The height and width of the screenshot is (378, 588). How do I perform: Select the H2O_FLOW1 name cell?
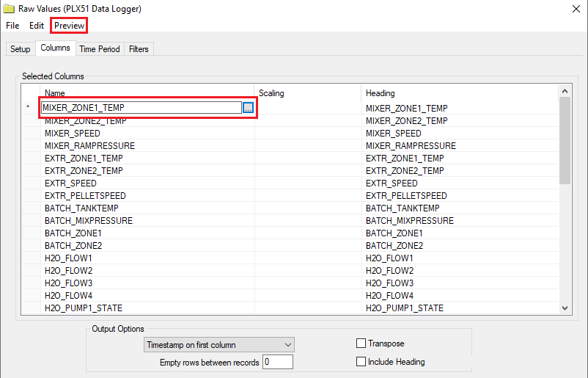click(147, 258)
